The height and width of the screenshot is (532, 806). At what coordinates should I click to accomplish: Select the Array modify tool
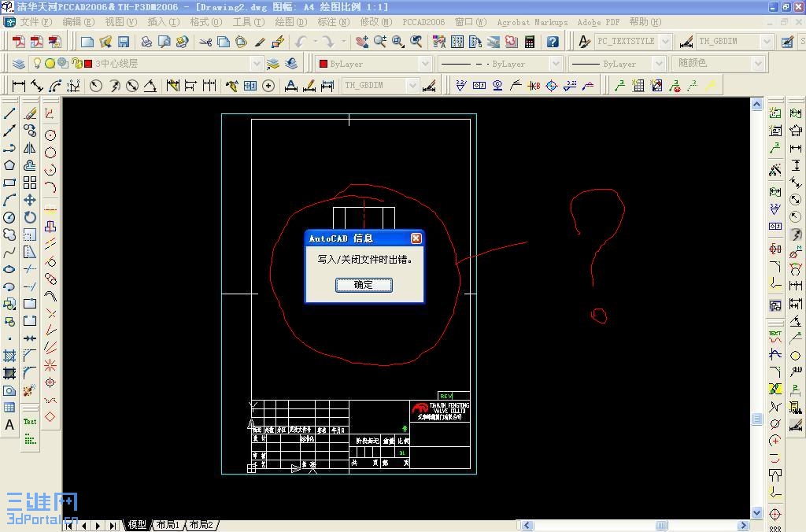click(x=30, y=183)
